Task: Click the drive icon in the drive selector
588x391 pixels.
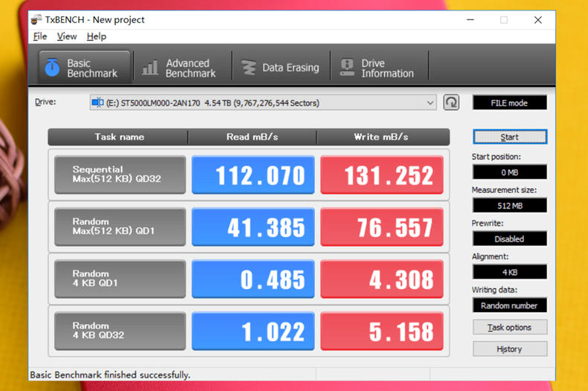Action: pos(98,103)
